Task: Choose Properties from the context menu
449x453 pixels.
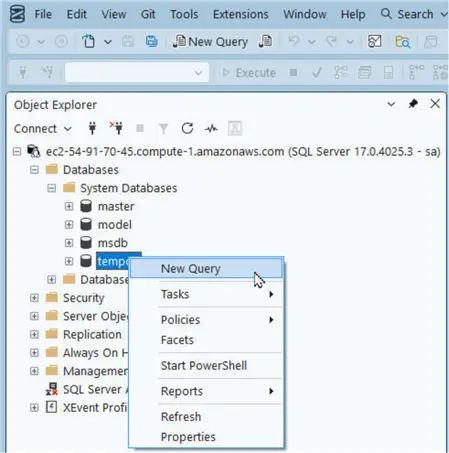Action: click(x=206, y=437)
